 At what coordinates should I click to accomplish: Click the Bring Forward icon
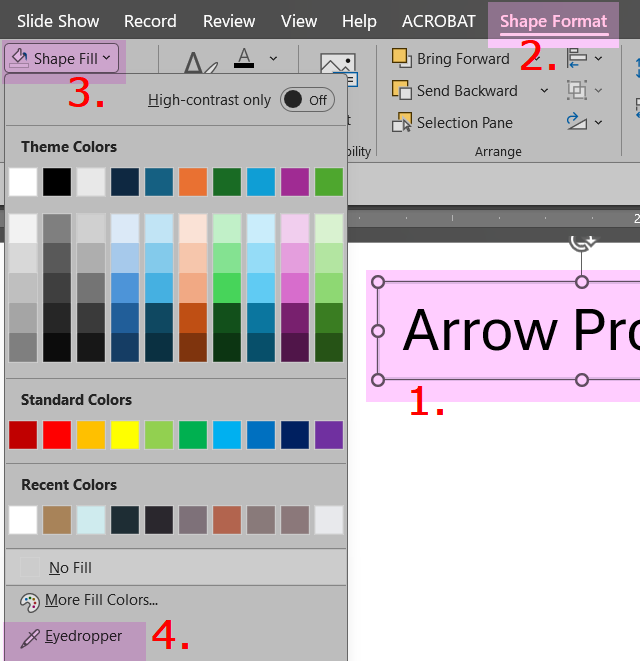click(x=402, y=58)
